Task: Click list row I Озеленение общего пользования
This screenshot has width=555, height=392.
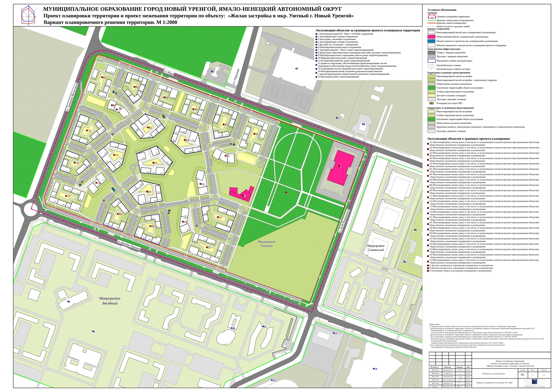Action: [460, 271]
